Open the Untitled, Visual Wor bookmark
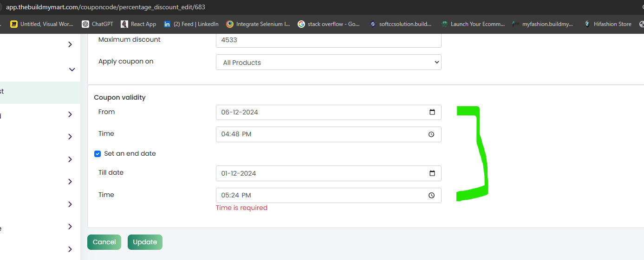This screenshot has width=644, height=260. coord(42,24)
